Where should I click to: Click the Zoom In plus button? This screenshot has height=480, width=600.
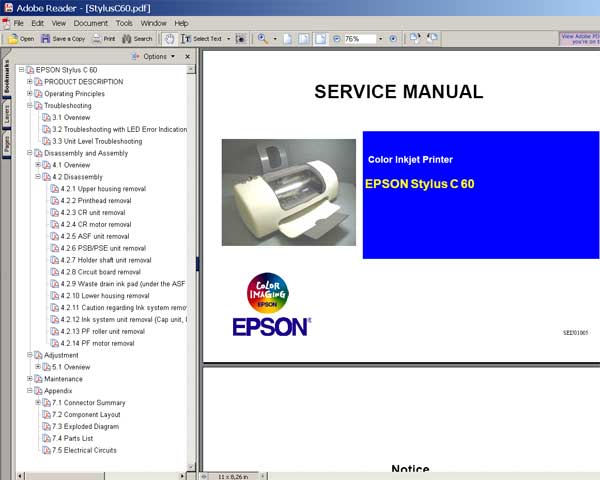(393, 39)
